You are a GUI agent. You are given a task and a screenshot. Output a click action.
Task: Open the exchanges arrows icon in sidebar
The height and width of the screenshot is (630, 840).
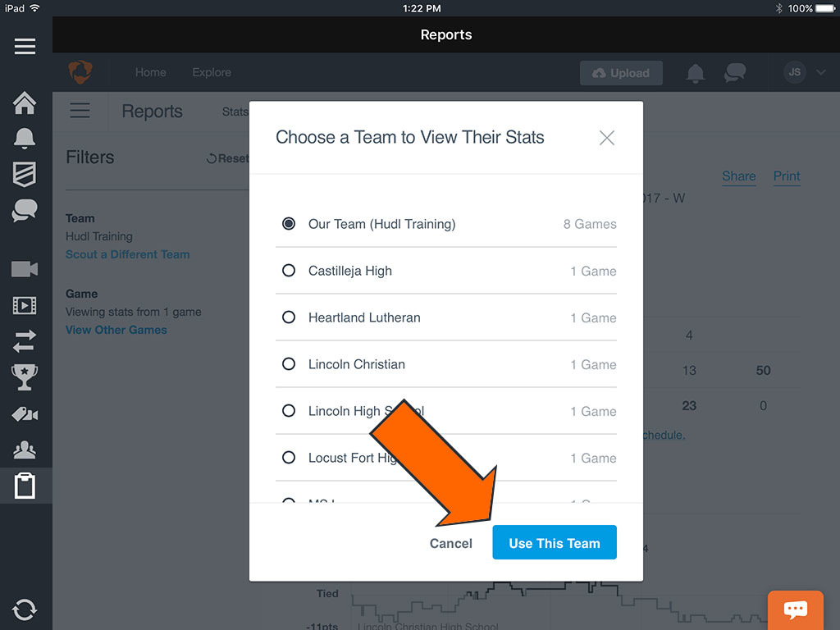pyautogui.click(x=25, y=340)
